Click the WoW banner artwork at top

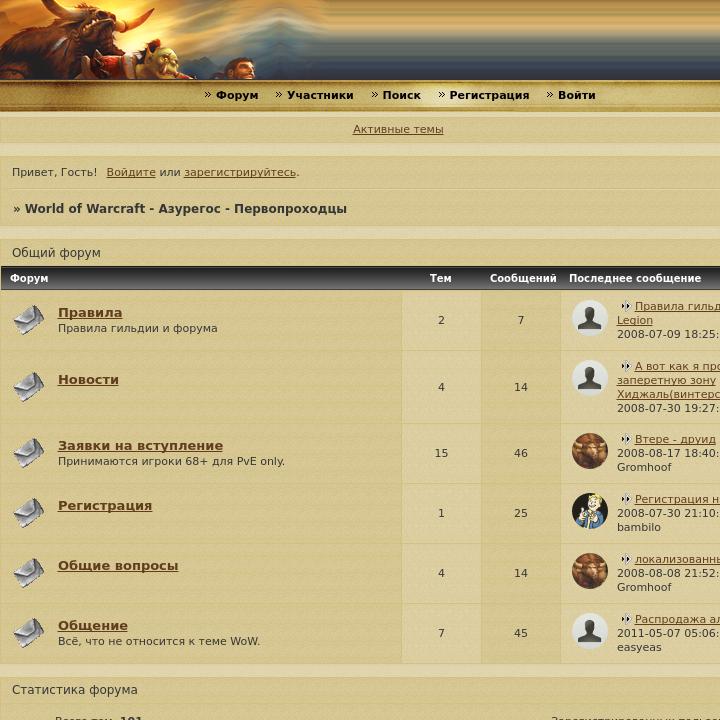click(360, 40)
